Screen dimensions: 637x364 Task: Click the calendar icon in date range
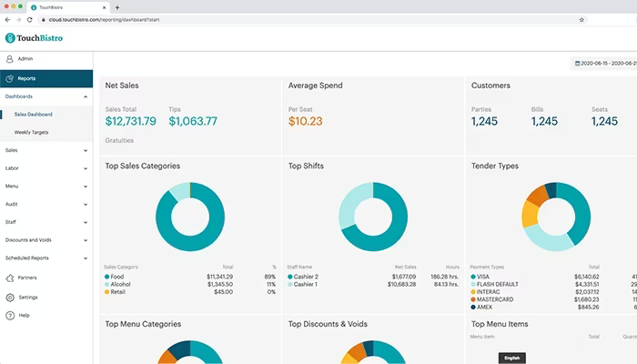577,64
